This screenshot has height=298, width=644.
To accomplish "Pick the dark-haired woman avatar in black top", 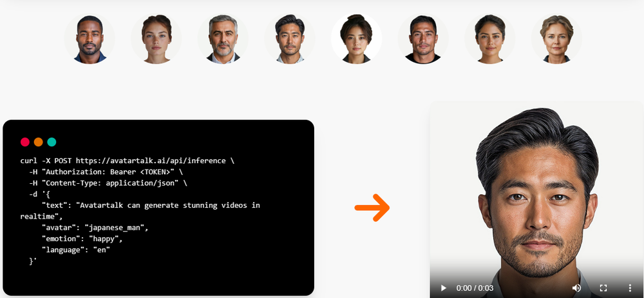I will coord(489,39).
